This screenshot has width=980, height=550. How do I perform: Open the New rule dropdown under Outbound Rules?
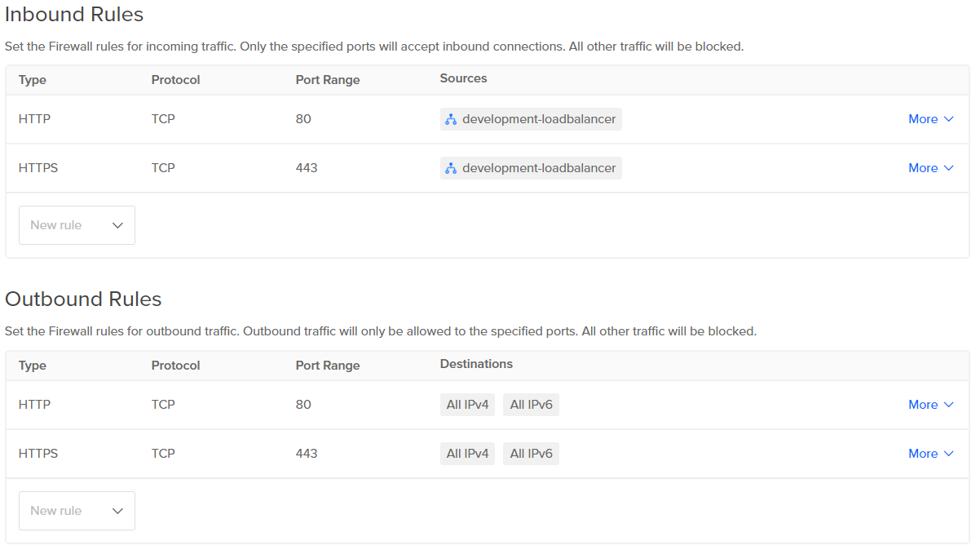(x=77, y=510)
